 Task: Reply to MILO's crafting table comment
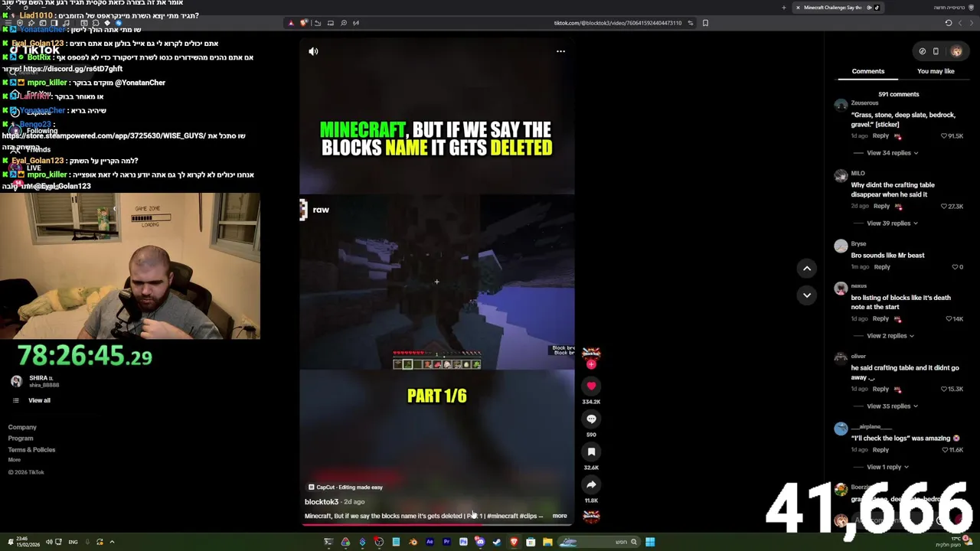881,206
